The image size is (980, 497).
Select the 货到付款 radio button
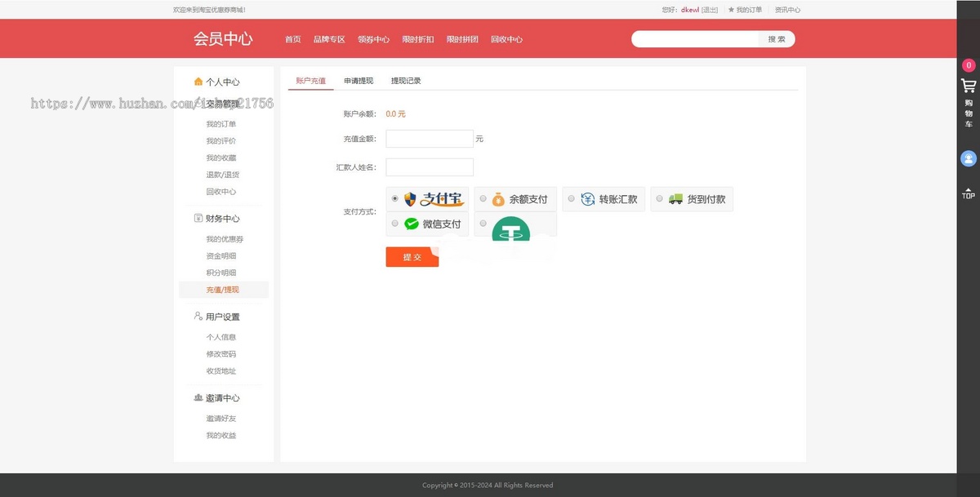pyautogui.click(x=659, y=198)
